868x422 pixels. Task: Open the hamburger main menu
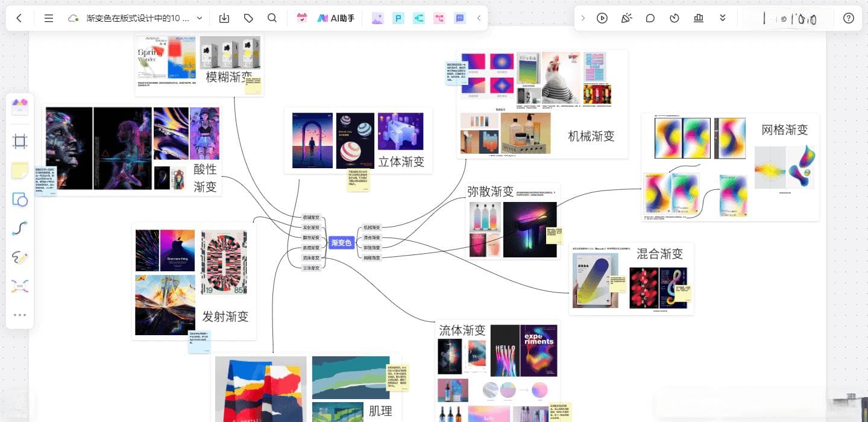coord(49,18)
